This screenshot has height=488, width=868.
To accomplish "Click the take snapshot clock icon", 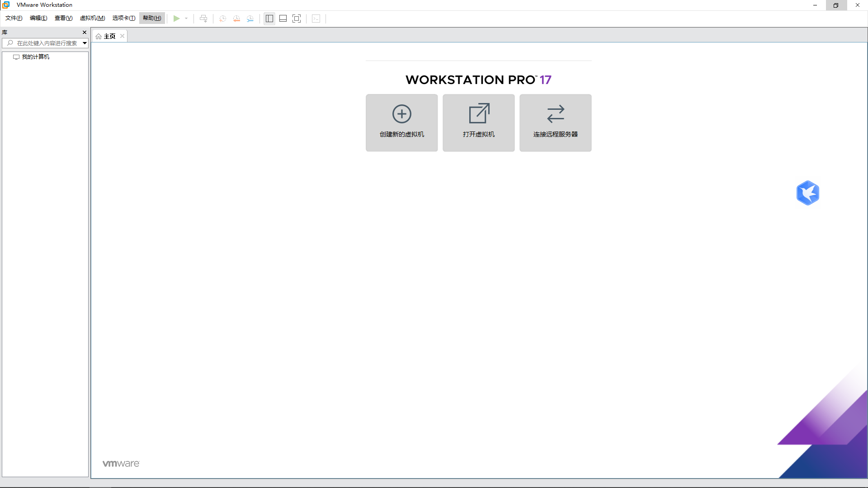I will click(x=222, y=19).
